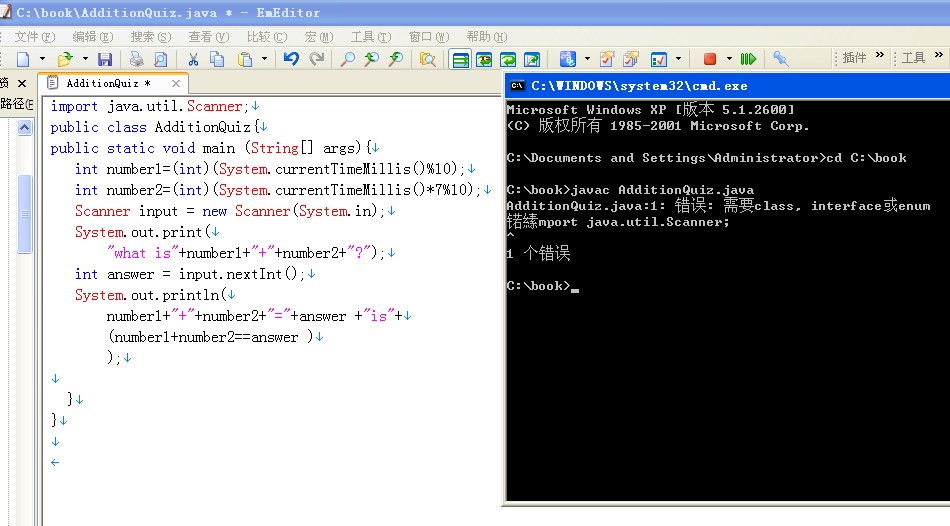Start macro recording with the red button
Image resolution: width=950 pixels, height=526 pixels.
(x=709, y=59)
